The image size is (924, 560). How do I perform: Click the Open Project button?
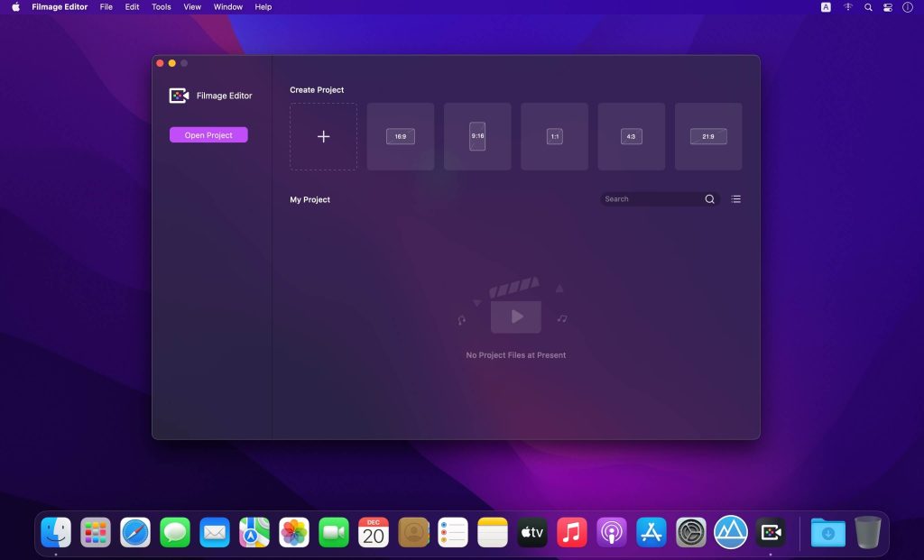(x=208, y=133)
